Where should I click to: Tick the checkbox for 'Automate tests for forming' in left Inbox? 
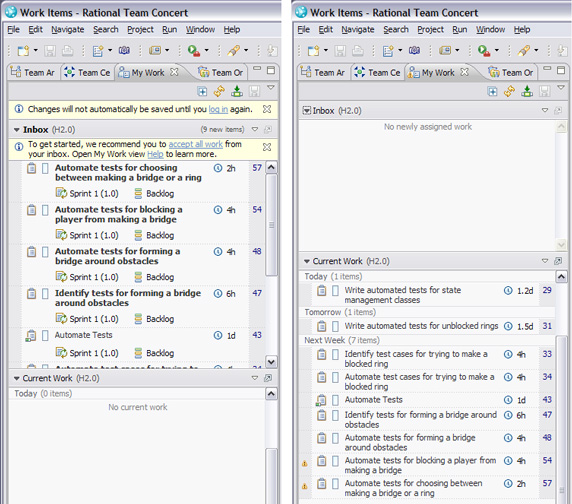coord(45,252)
